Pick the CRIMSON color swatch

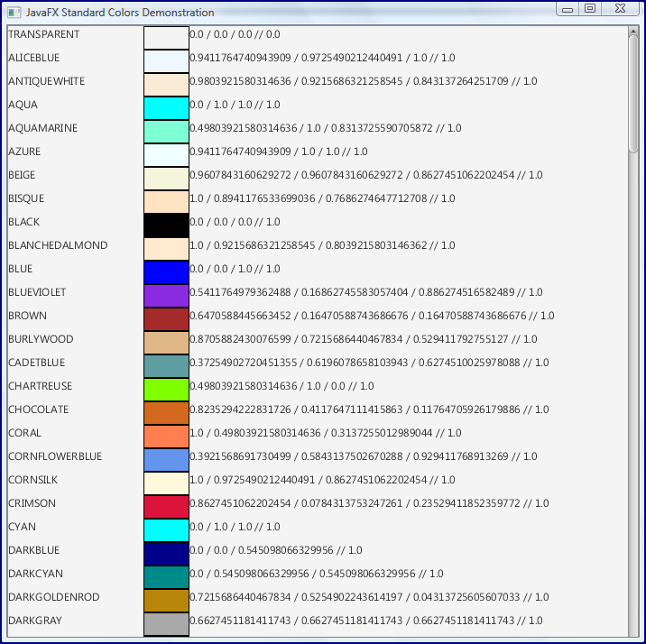166,507
